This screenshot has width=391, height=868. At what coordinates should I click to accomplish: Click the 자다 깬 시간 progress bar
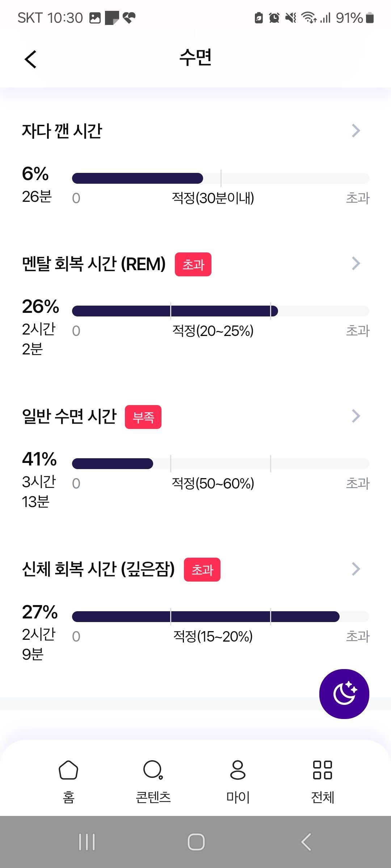[220, 178]
